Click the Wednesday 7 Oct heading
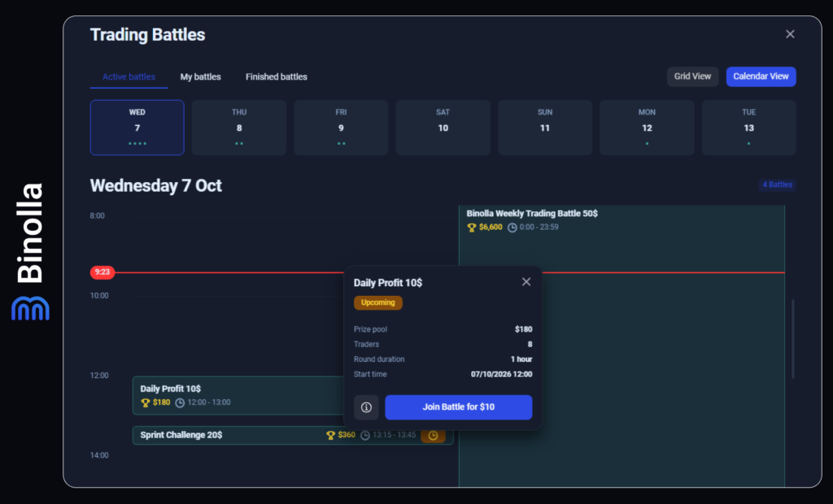 155,186
